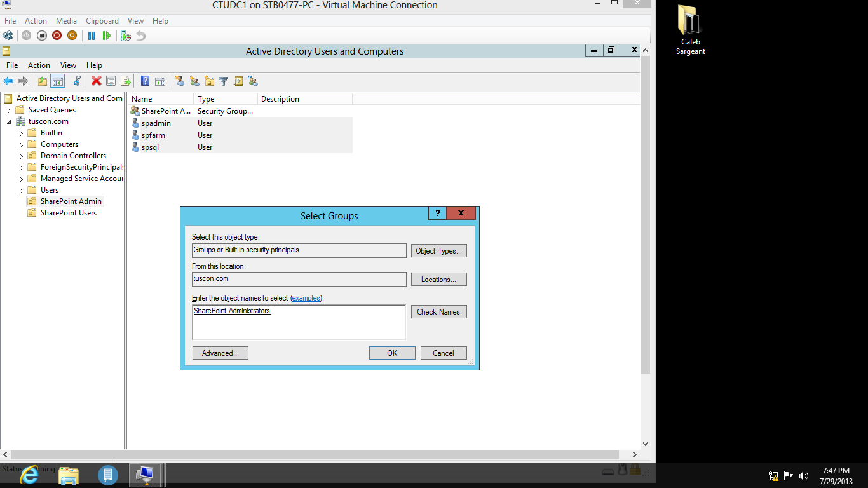Click the orange Save state icon in VM toolbar
The width and height of the screenshot is (868, 488).
pos(72,36)
